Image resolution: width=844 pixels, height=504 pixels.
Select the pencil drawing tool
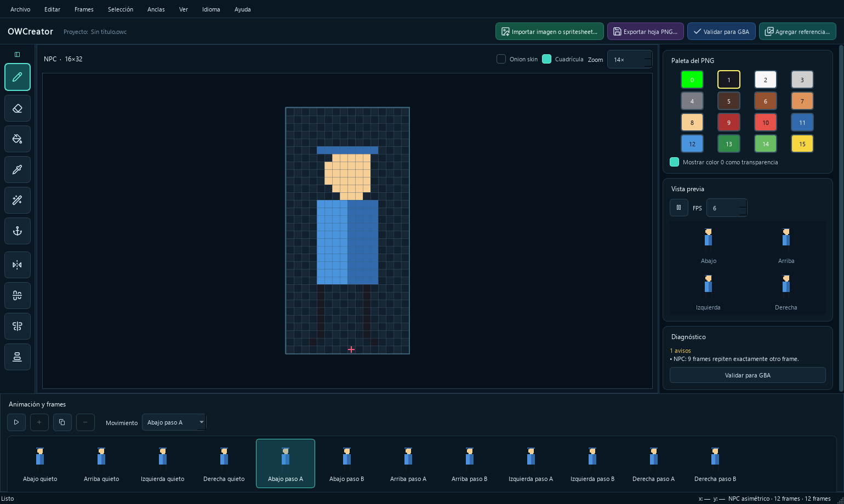18,77
